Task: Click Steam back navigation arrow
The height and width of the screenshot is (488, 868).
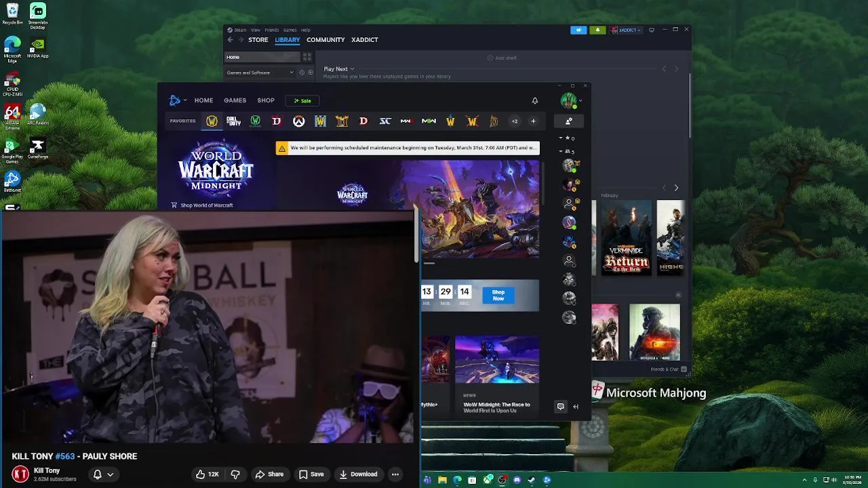Action: click(x=230, y=40)
